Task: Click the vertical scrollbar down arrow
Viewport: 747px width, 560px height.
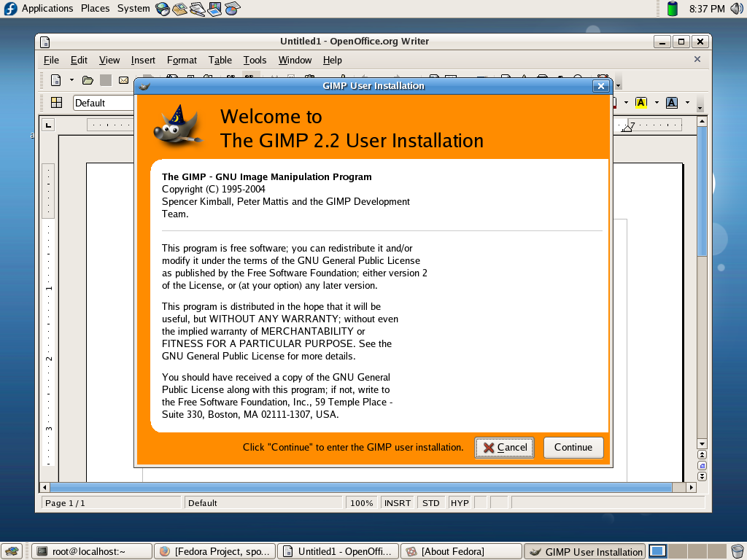Action: coord(702,444)
